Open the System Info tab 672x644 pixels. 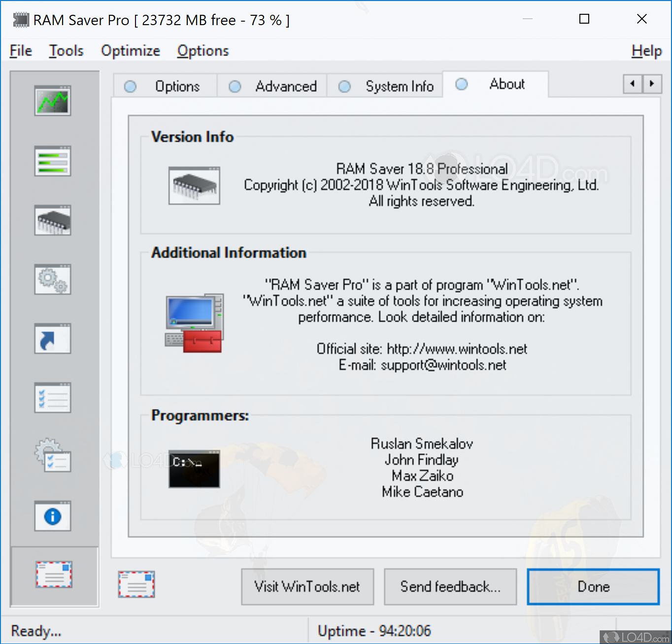click(386, 86)
